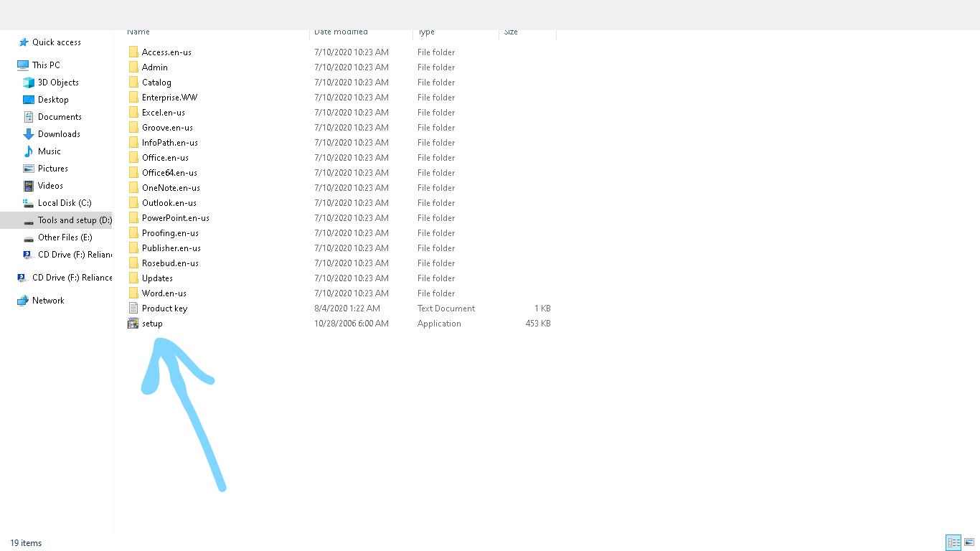
Task: Open Other Files (E:) drive
Action: coord(65,237)
